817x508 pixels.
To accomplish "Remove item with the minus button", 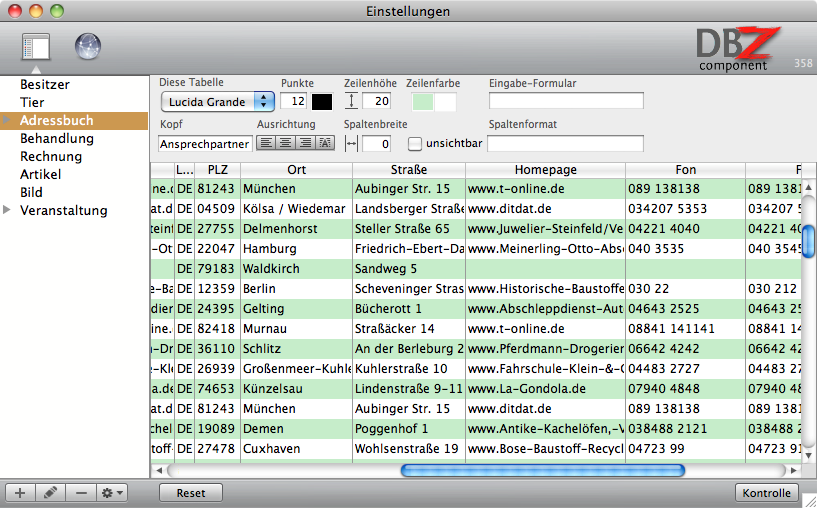I will coord(81,493).
